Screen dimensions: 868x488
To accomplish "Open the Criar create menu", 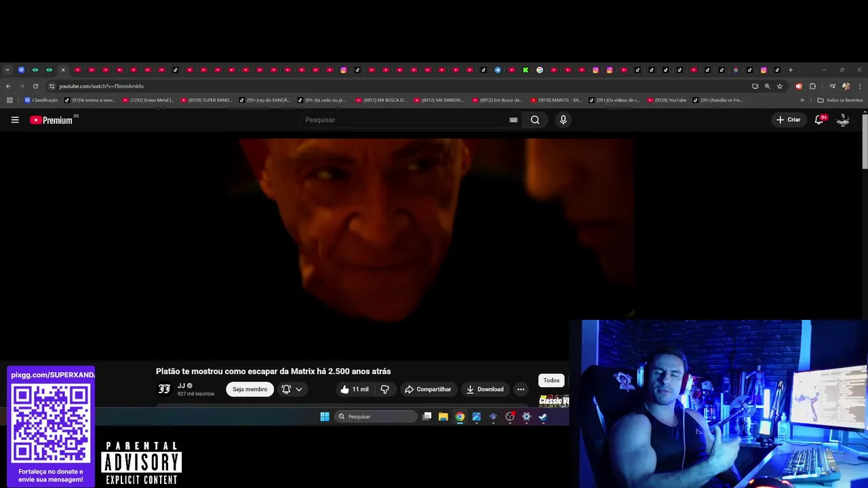I will tap(789, 120).
